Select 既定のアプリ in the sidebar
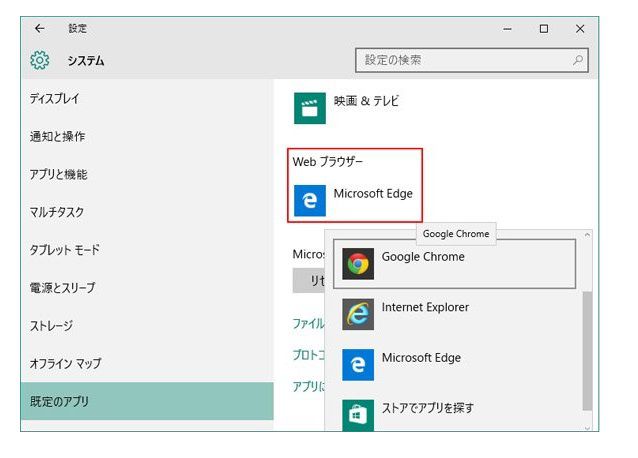The image size is (638, 458). [147, 401]
